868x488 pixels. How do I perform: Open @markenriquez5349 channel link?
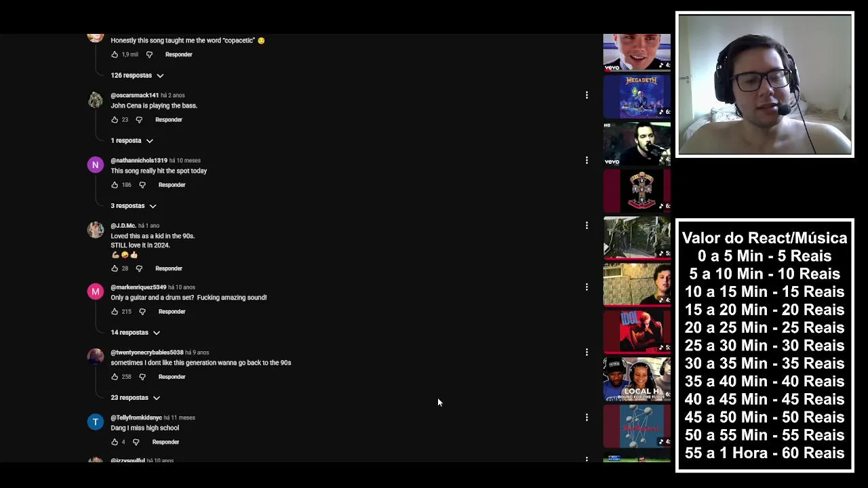click(138, 287)
